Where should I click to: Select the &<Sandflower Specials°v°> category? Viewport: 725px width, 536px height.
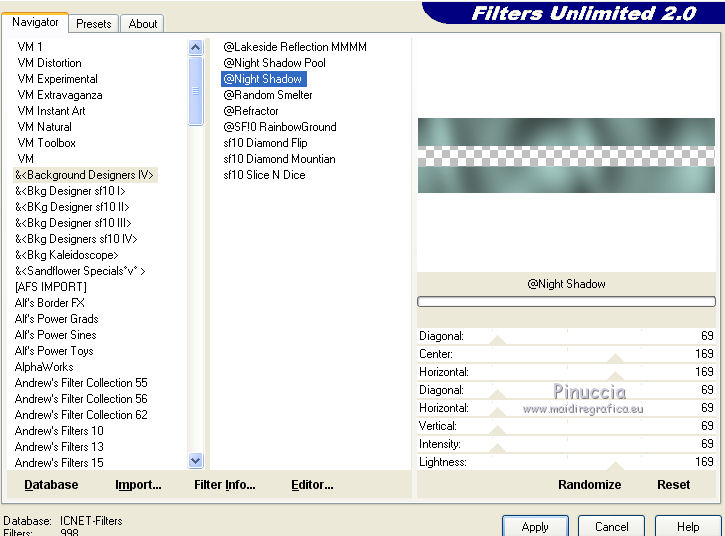click(80, 271)
